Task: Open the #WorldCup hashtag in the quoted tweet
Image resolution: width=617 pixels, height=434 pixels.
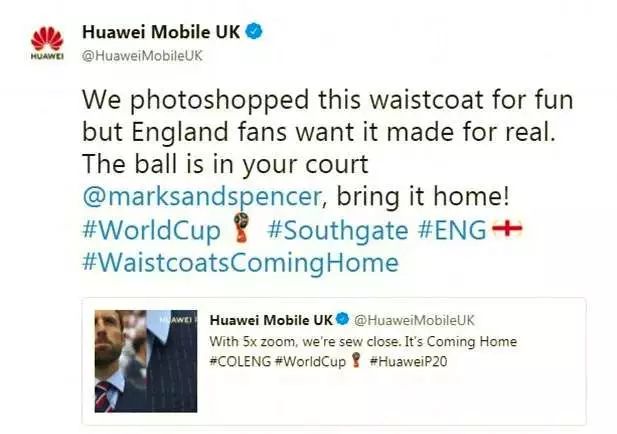Action: pos(310,361)
